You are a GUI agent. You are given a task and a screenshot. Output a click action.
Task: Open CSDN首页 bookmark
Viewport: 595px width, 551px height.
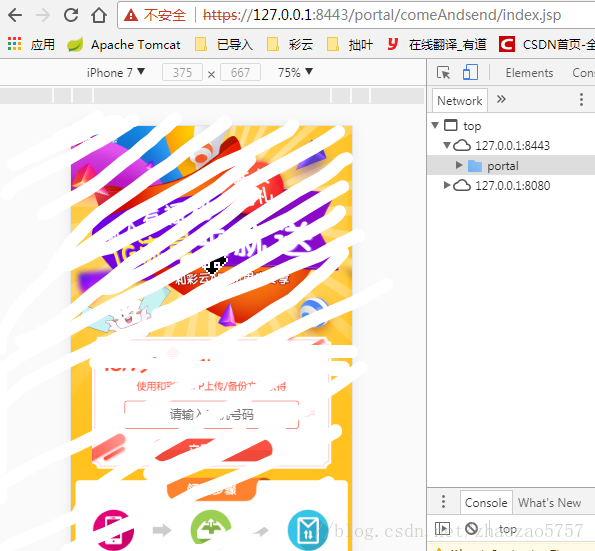pyautogui.click(x=547, y=45)
